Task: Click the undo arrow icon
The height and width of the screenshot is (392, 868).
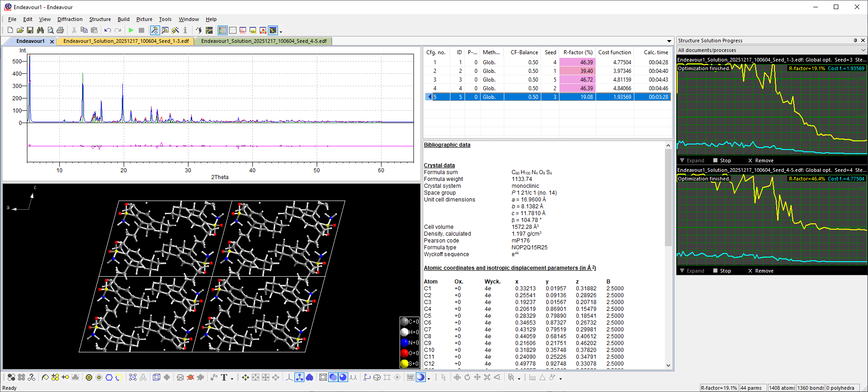Action: (x=107, y=31)
